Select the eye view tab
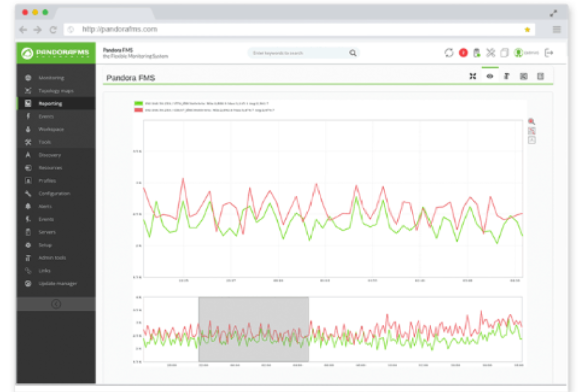Viewport: 588px width, 392px height. click(490, 76)
